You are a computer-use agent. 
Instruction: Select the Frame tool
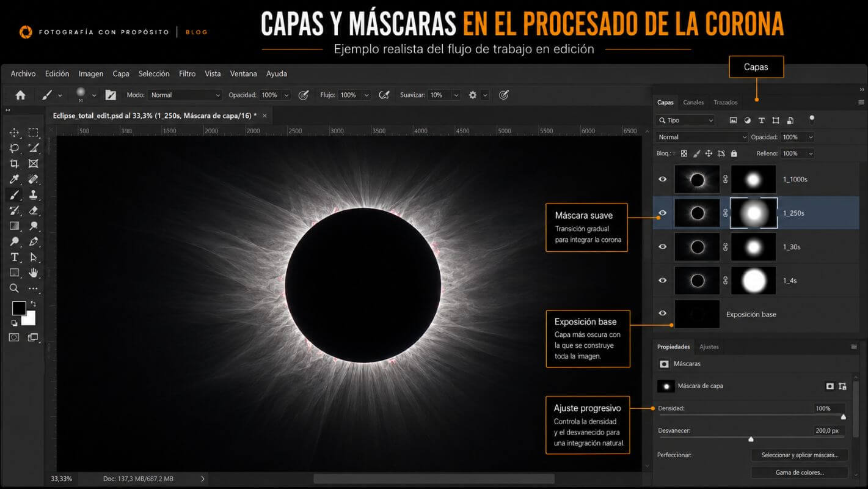pos(34,164)
